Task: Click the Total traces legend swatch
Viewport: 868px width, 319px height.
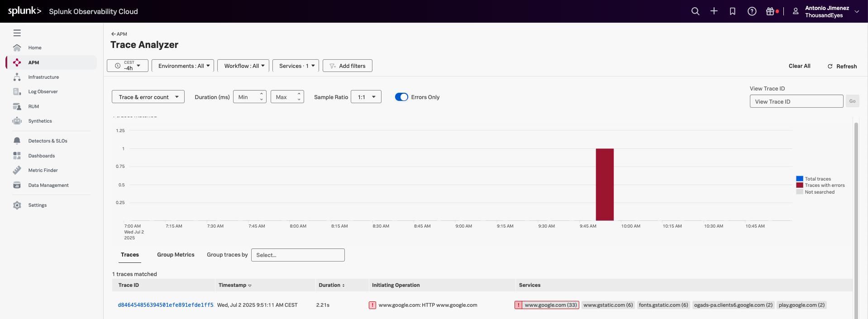Action: click(800, 179)
